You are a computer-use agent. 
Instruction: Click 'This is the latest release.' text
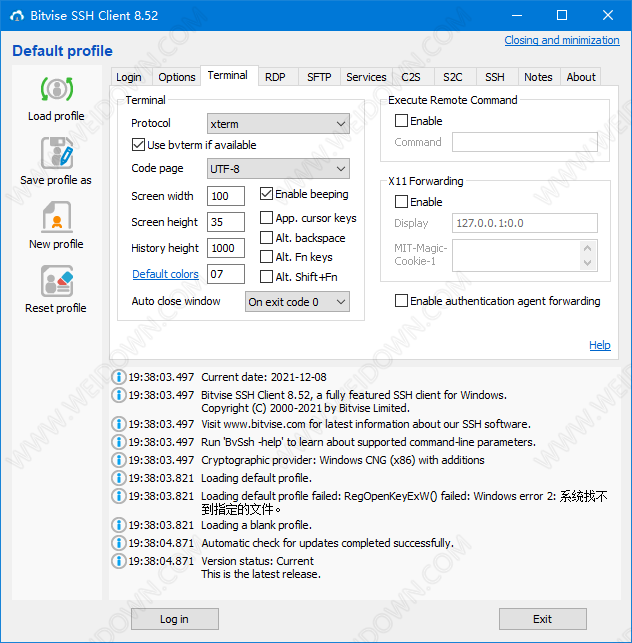tap(261, 574)
